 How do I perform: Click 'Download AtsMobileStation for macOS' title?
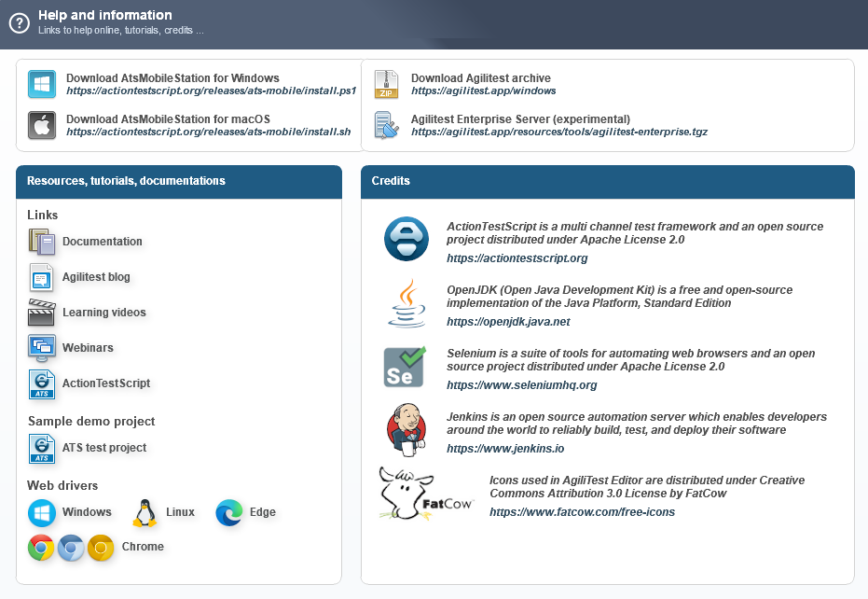click(168, 119)
